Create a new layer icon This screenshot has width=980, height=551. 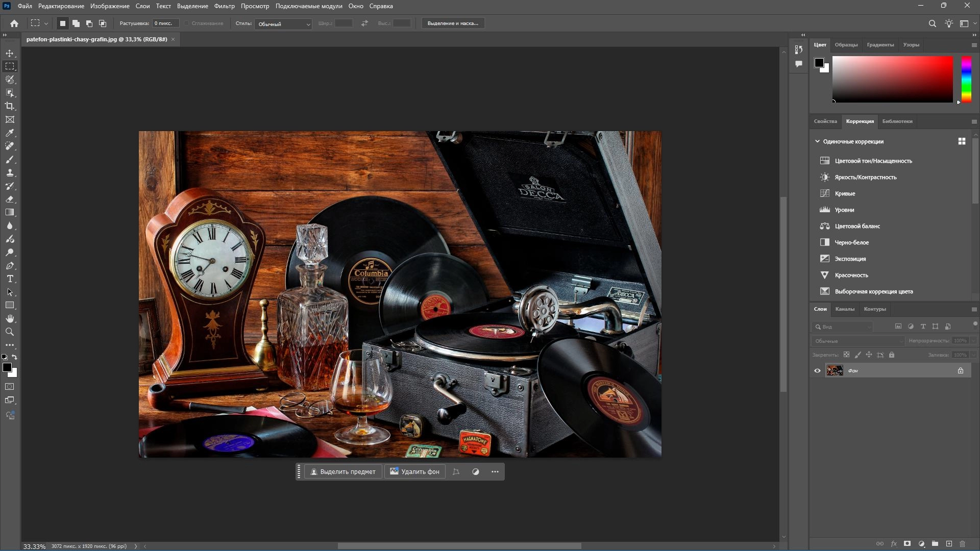coord(949,544)
